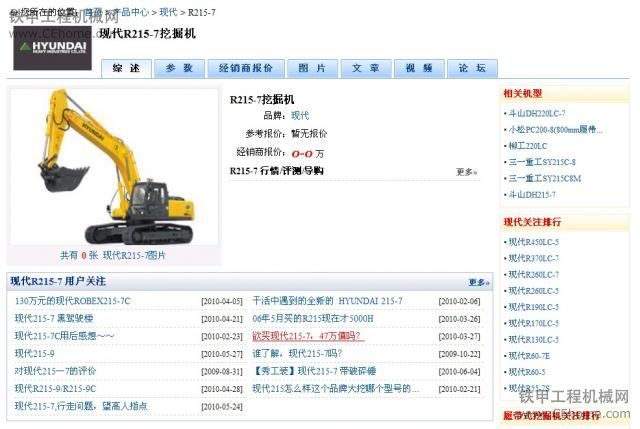Viewport: 640px width, 429px height.
Task: Switch to the 参数 tab
Action: tap(179, 68)
